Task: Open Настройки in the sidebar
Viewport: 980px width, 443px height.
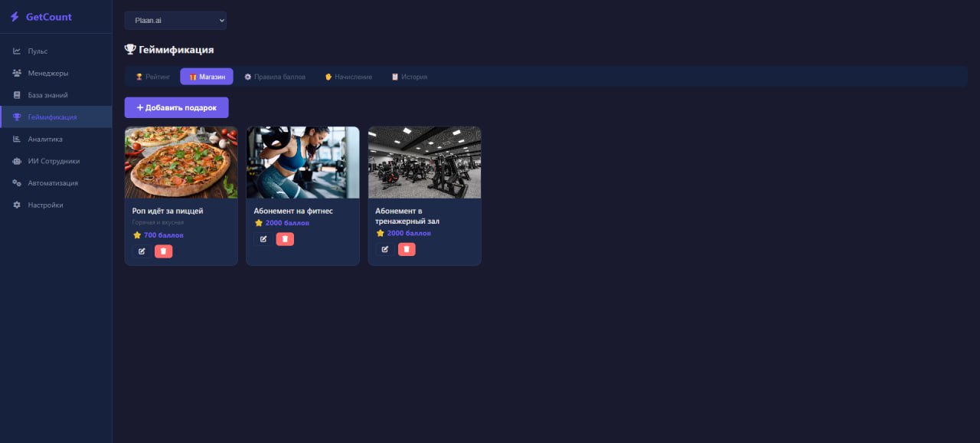Action: [45, 205]
